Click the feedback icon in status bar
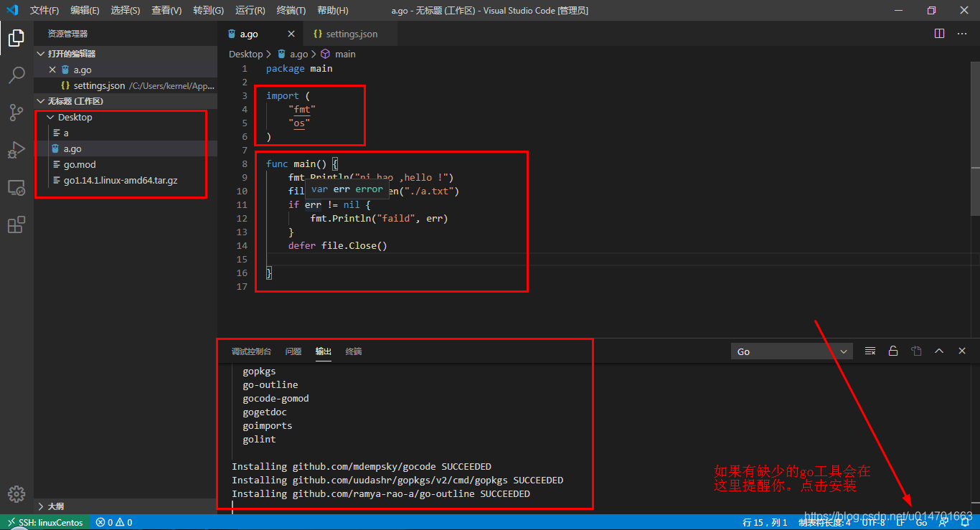 (943, 523)
